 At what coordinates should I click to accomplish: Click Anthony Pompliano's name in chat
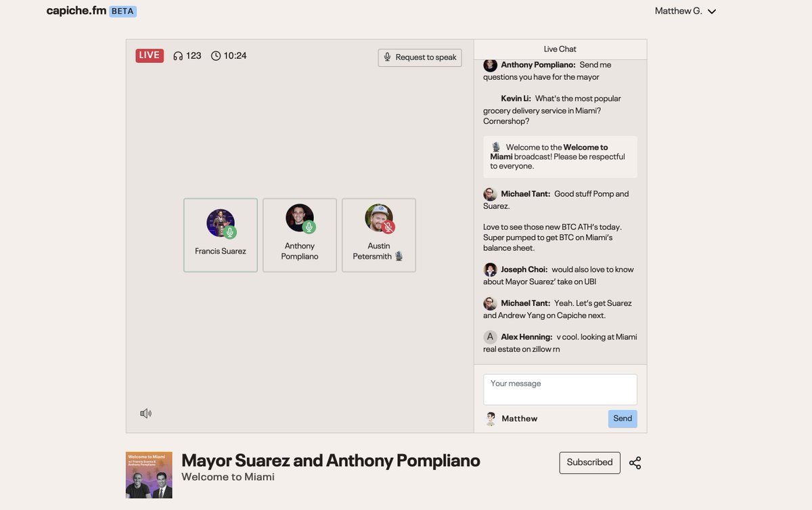tap(539, 65)
